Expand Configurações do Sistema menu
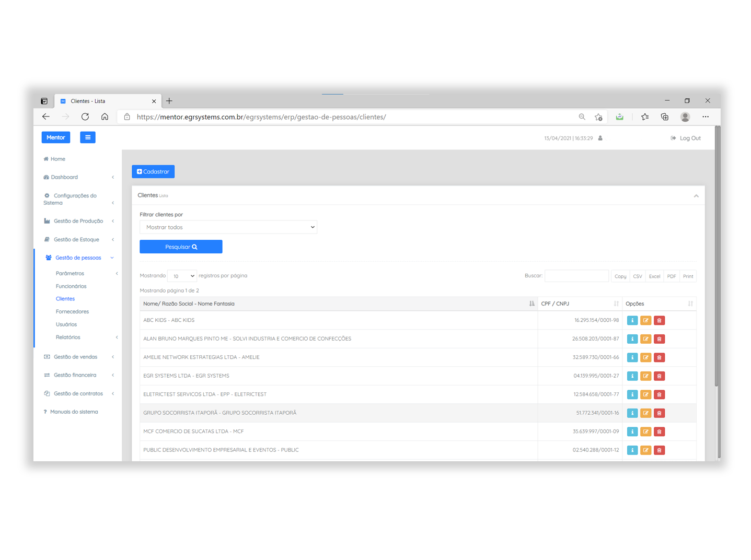Screen dimensions: 751x560 point(78,199)
